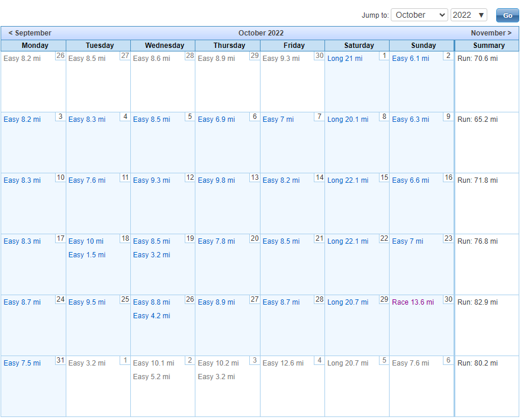Screen dimensions: 524x420
Task: Open the month dropdown showing October
Action: tap(419, 15)
